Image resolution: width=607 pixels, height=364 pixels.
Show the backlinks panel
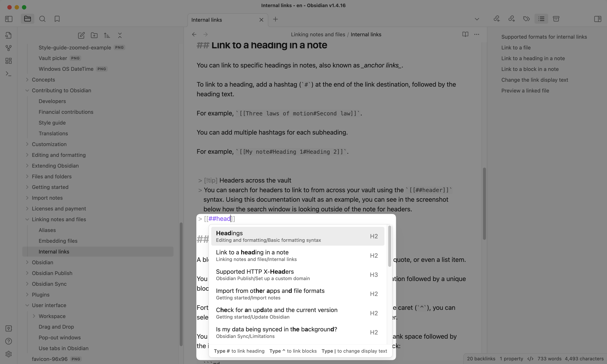[x=497, y=19]
